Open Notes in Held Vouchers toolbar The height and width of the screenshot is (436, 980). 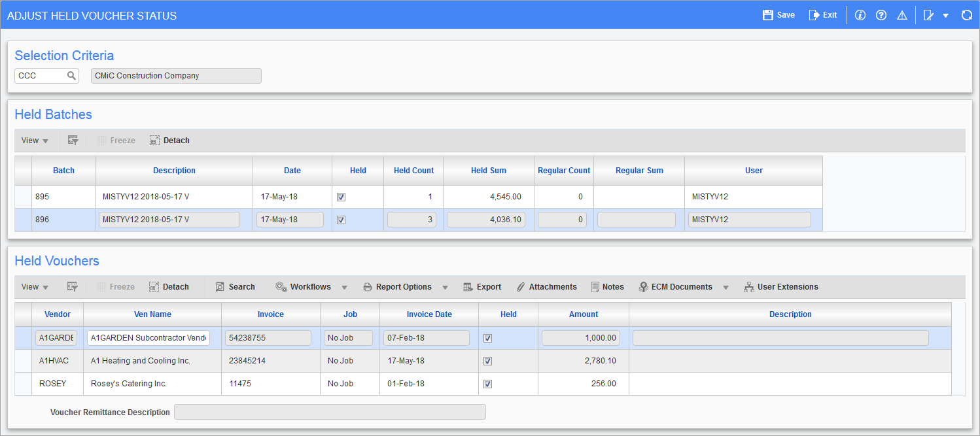click(x=607, y=287)
